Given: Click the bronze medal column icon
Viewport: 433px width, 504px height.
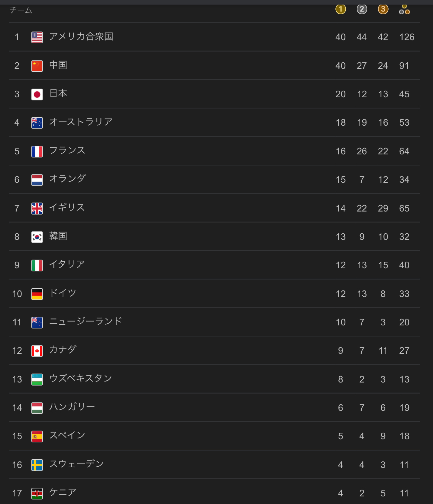Looking at the screenshot, I should point(383,9).
